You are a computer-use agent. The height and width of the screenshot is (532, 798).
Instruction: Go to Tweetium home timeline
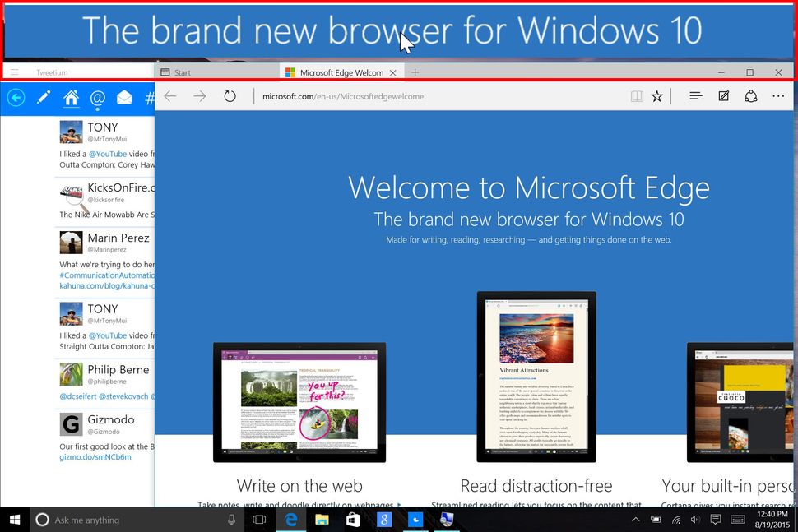72,96
